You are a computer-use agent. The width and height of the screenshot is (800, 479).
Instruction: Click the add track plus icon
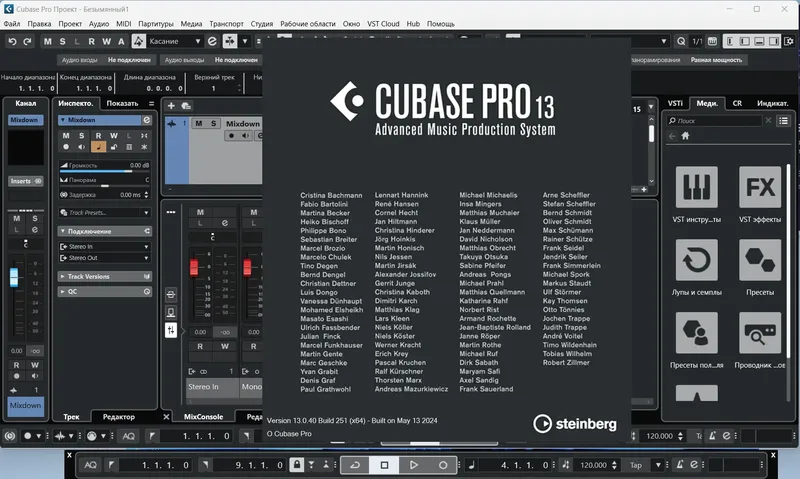171,106
